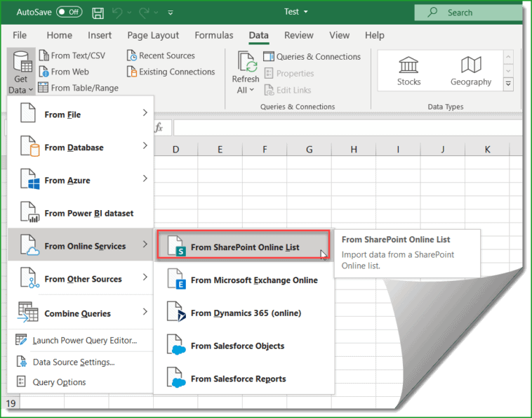Click the greyed Properties button

click(x=288, y=73)
